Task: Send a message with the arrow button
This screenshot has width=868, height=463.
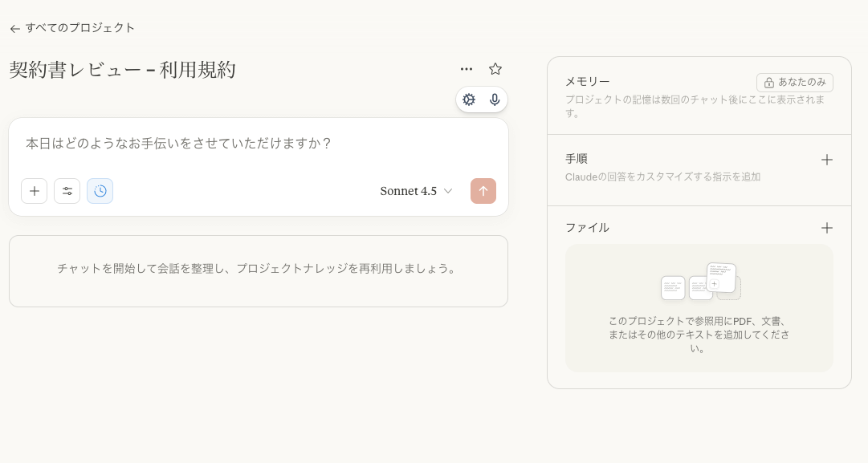Action: [483, 191]
